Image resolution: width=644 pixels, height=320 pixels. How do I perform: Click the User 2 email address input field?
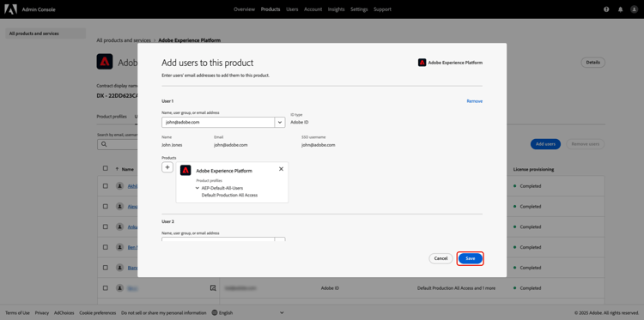pyautogui.click(x=218, y=239)
